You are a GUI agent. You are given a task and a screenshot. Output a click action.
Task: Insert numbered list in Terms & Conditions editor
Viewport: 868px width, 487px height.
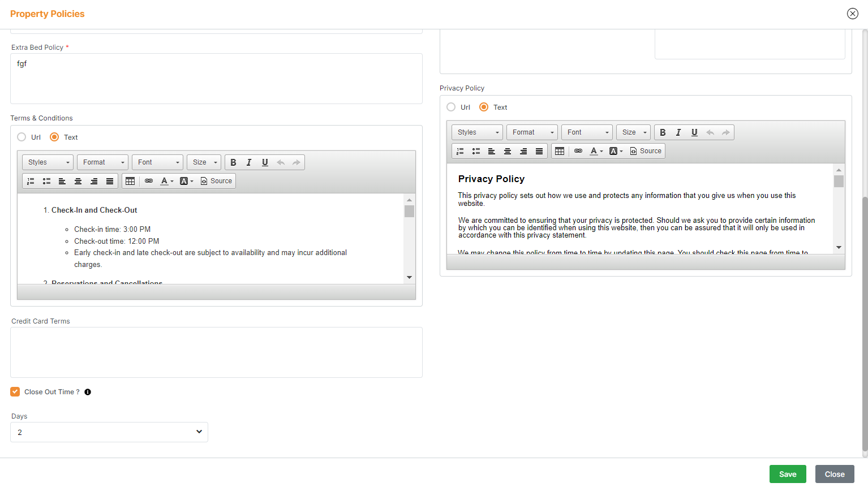[x=31, y=181]
